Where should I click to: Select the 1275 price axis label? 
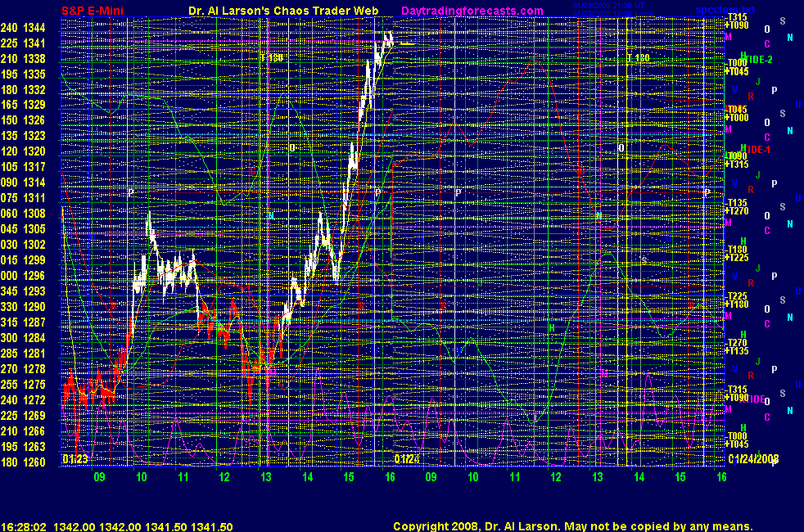click(34, 385)
